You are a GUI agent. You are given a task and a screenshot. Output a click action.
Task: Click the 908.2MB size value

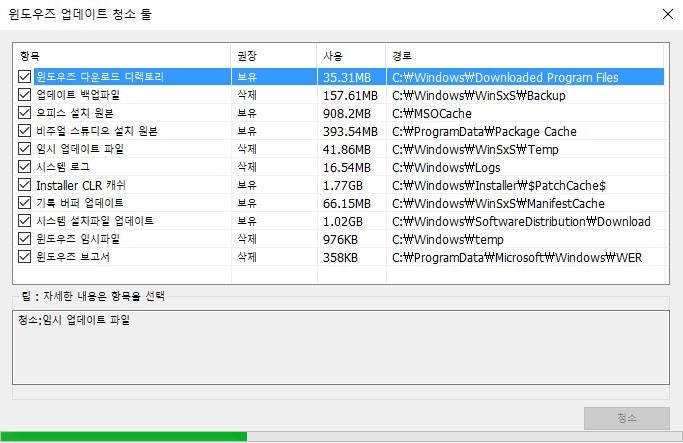[x=347, y=114]
